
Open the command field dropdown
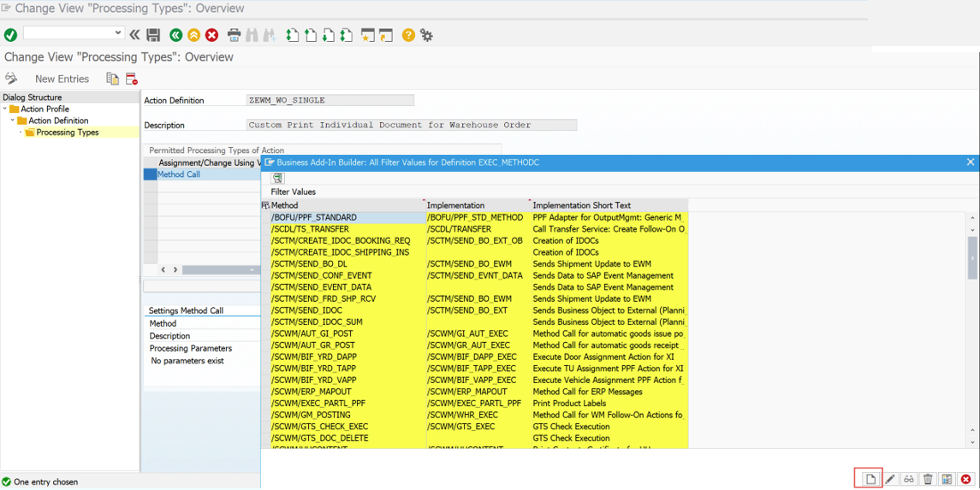[x=119, y=32]
